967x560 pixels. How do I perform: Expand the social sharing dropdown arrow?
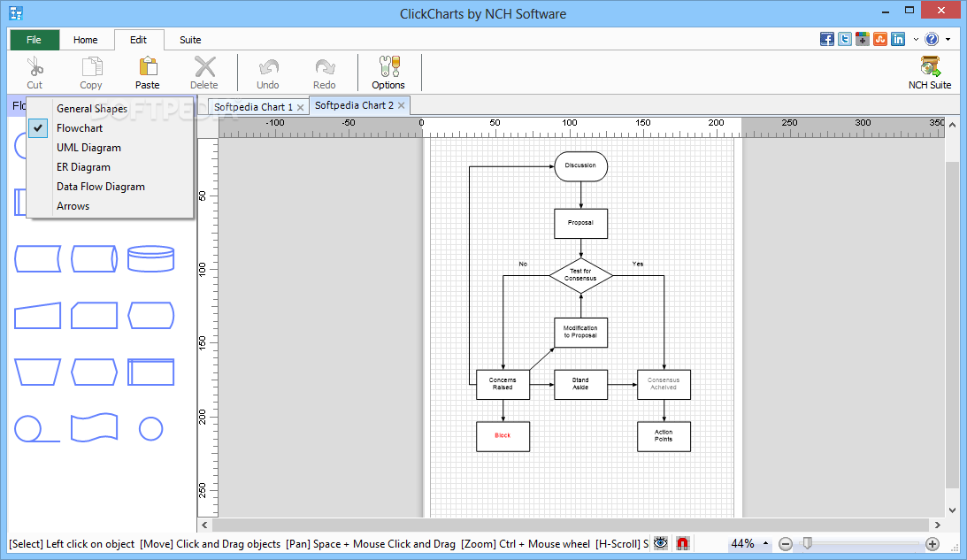coord(916,40)
